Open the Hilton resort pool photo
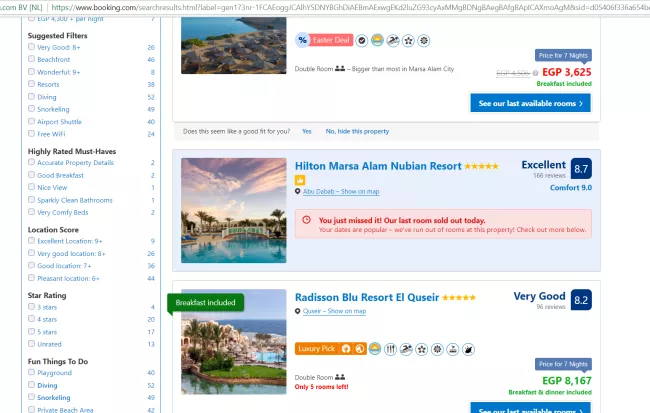 tap(234, 210)
